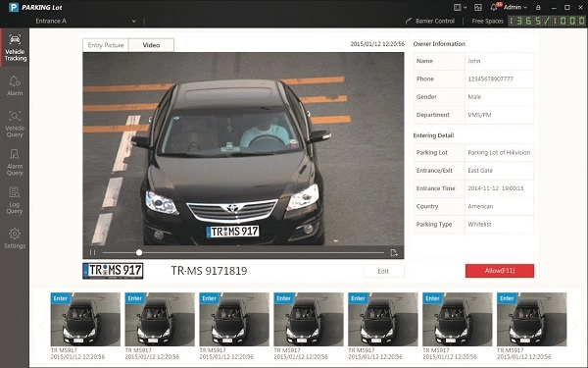Select the second Enter thumbnail in the strip
Screen dimensions: 588x368
click(x=160, y=319)
